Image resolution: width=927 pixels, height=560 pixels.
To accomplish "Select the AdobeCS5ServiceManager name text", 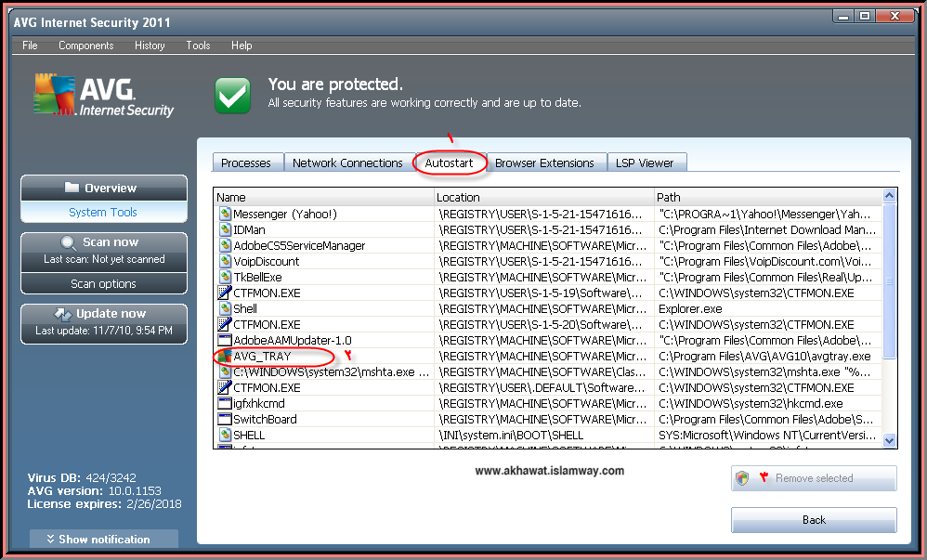I will 299,245.
